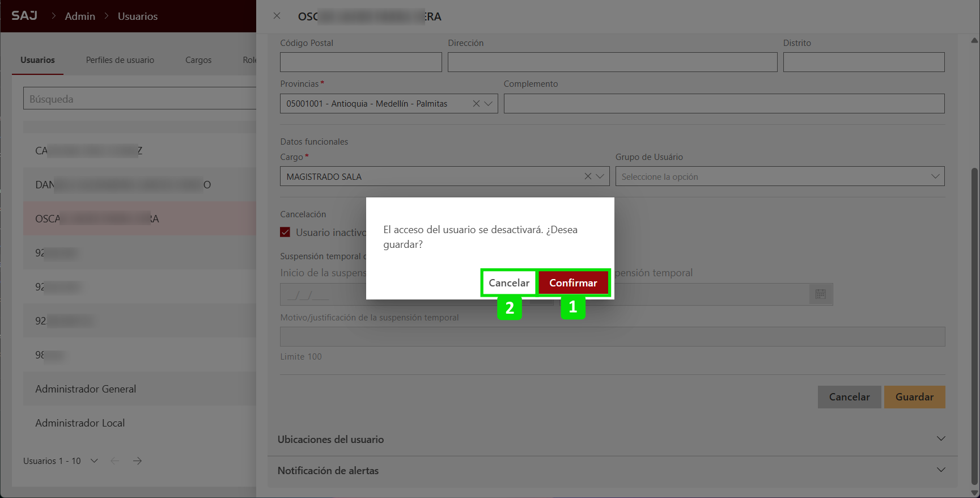This screenshot has height=498, width=980.
Task: Go to next page of users
Action: (137, 461)
